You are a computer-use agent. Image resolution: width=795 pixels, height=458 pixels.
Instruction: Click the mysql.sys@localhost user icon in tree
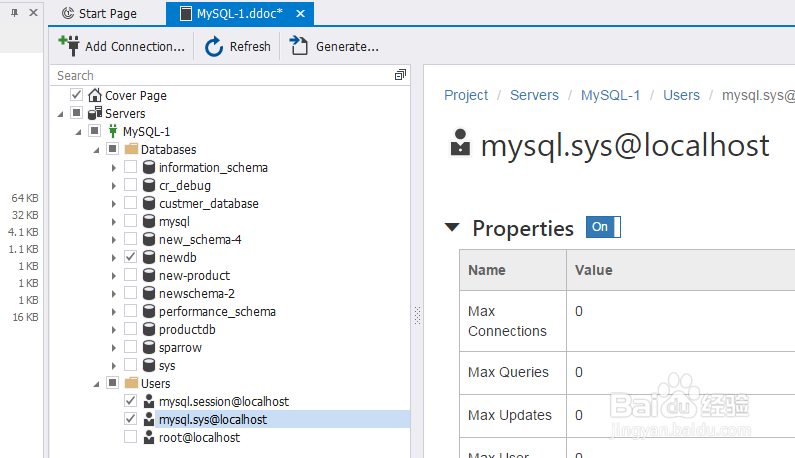(x=149, y=419)
